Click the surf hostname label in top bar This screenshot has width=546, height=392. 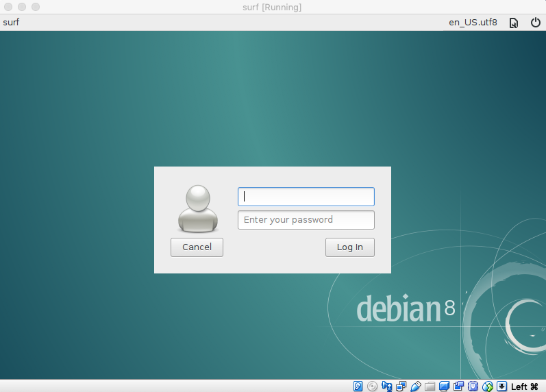[11, 22]
